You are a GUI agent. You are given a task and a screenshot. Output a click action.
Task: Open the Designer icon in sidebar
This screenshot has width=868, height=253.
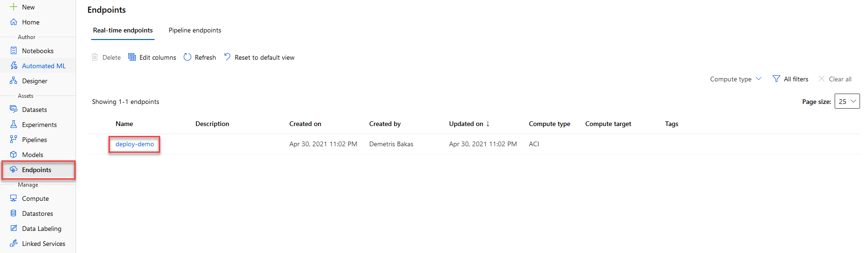pyautogui.click(x=14, y=81)
